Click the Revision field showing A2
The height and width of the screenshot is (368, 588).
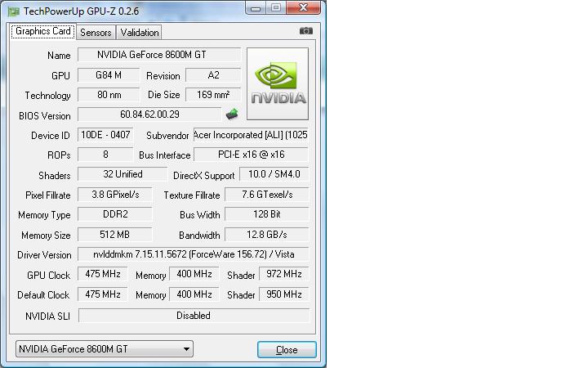[213, 75]
